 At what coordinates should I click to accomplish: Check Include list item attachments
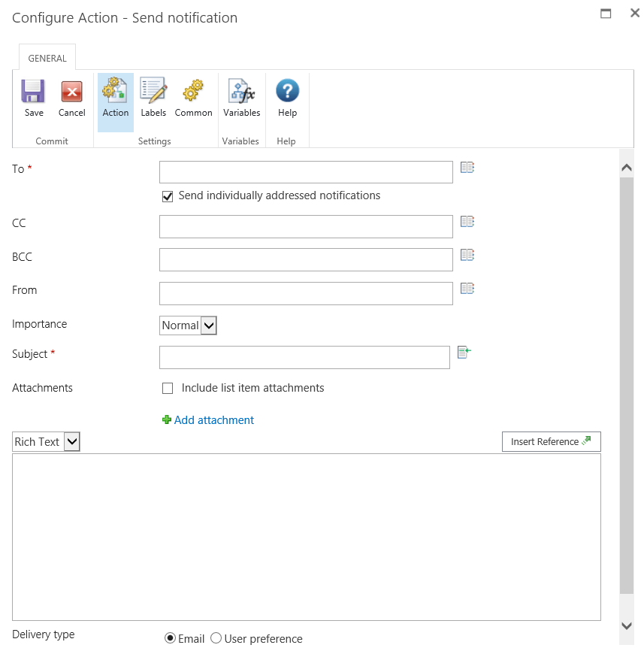[168, 388]
